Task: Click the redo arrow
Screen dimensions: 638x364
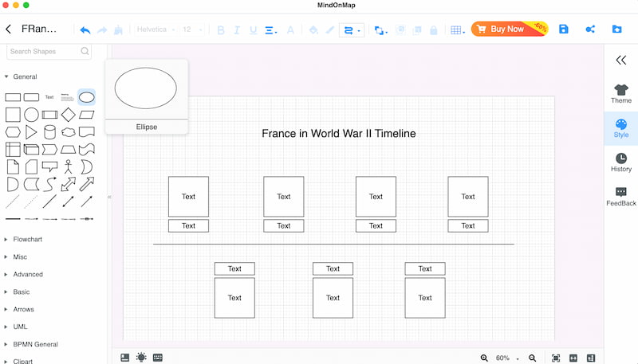Action: [x=102, y=29]
